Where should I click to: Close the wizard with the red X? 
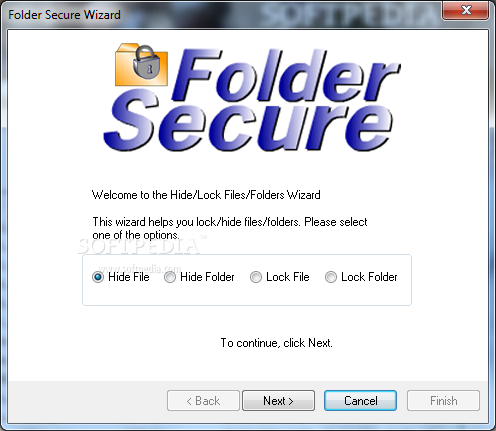(x=465, y=10)
